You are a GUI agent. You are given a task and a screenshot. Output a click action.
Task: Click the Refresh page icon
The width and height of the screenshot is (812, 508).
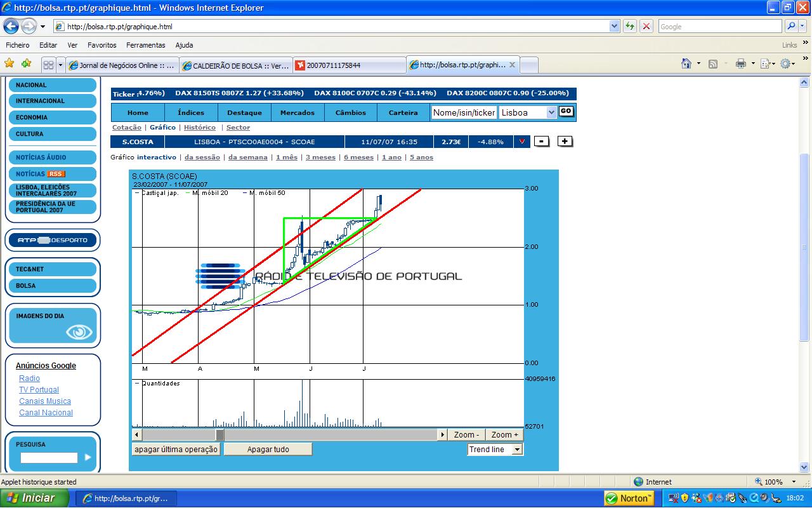630,27
